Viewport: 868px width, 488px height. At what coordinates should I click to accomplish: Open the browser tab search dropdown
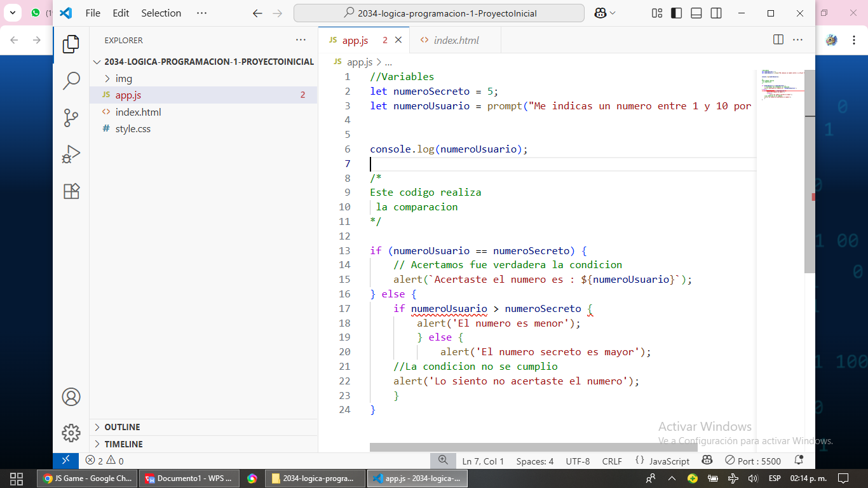(x=12, y=12)
